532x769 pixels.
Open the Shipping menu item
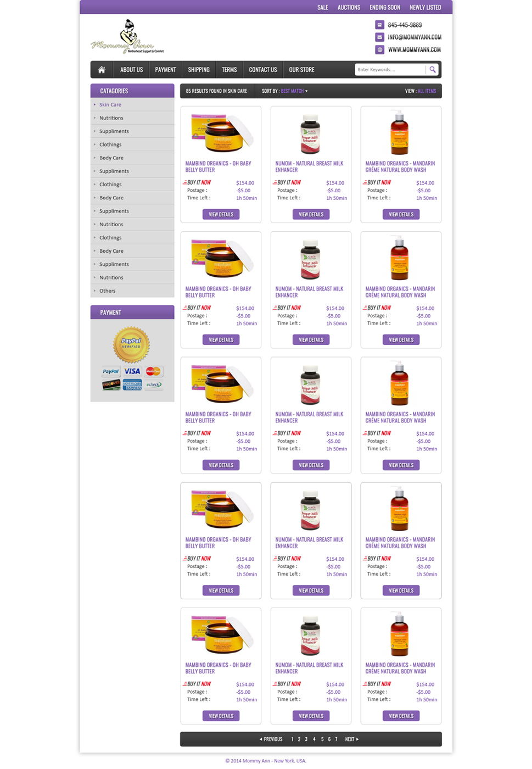coord(199,70)
